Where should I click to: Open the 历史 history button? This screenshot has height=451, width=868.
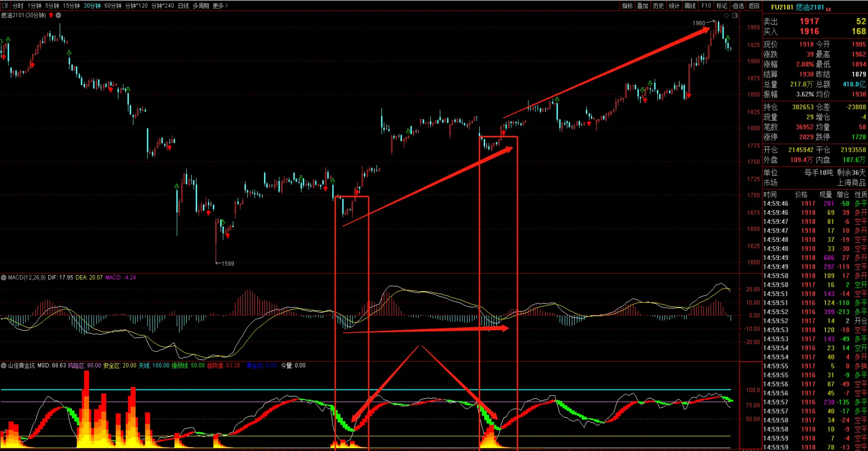click(659, 6)
